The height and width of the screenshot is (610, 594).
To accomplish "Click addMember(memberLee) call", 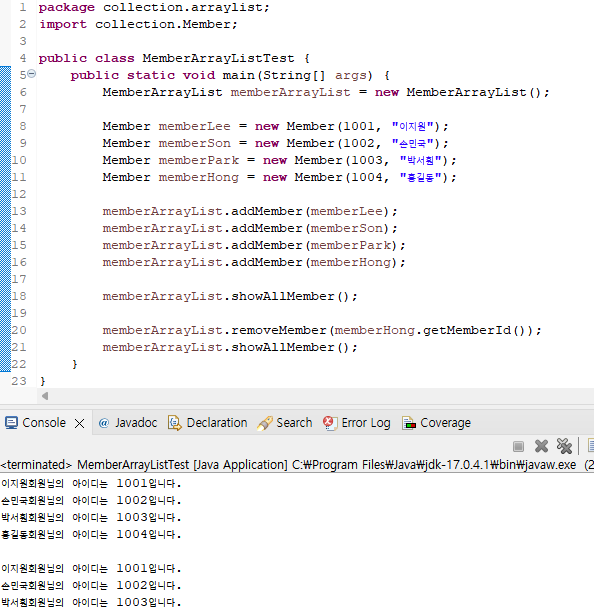I will 310,211.
